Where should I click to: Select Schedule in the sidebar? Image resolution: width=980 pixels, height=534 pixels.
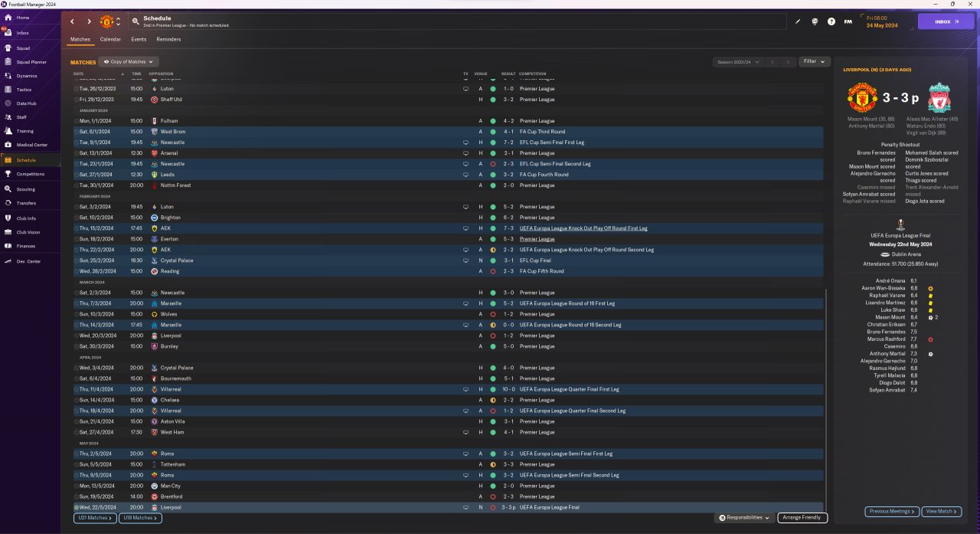pyautogui.click(x=31, y=160)
